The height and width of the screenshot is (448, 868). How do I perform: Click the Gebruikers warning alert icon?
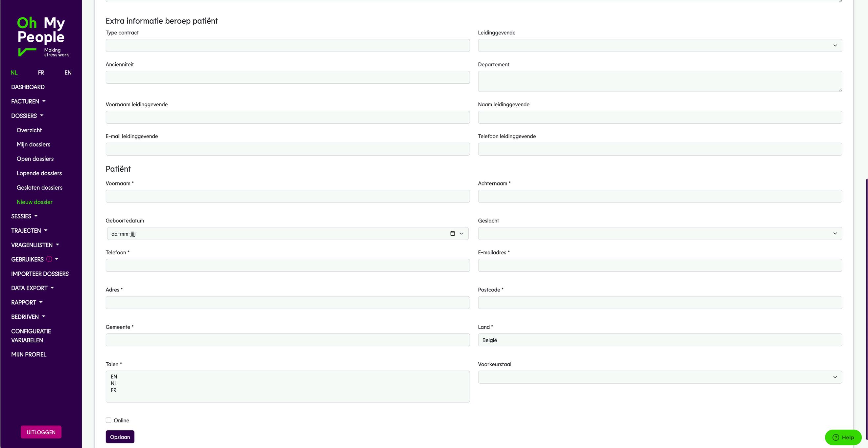49,259
